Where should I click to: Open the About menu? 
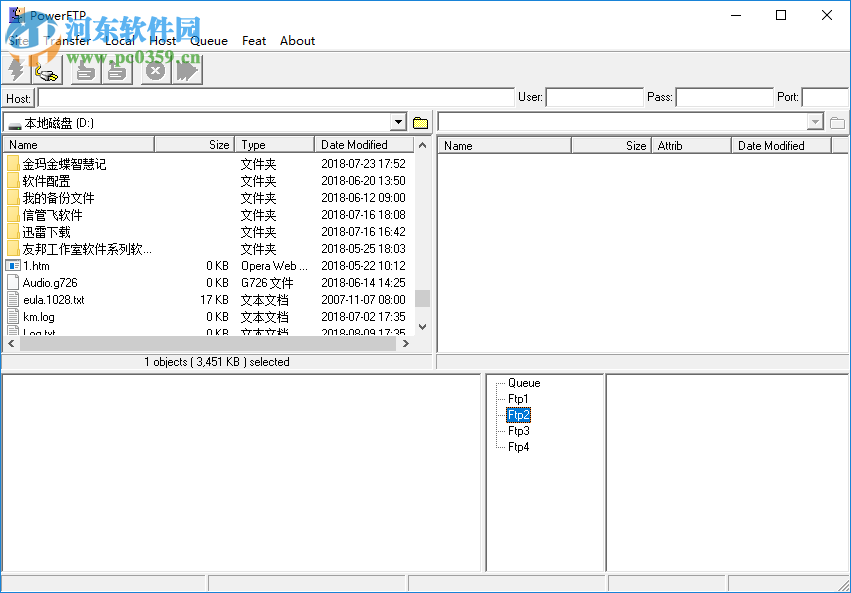(x=297, y=41)
